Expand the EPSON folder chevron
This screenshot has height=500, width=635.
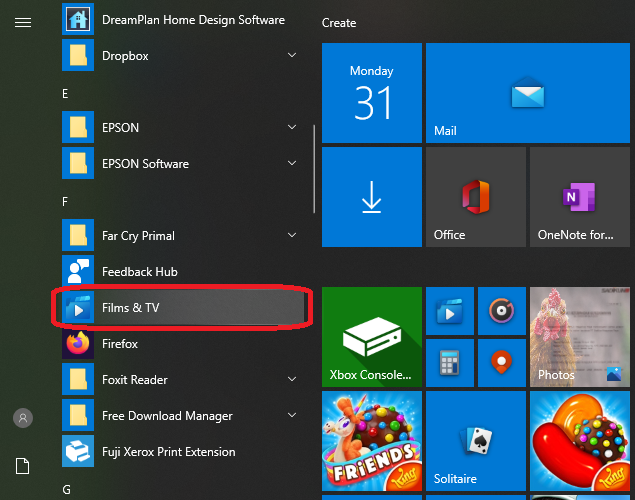292,127
